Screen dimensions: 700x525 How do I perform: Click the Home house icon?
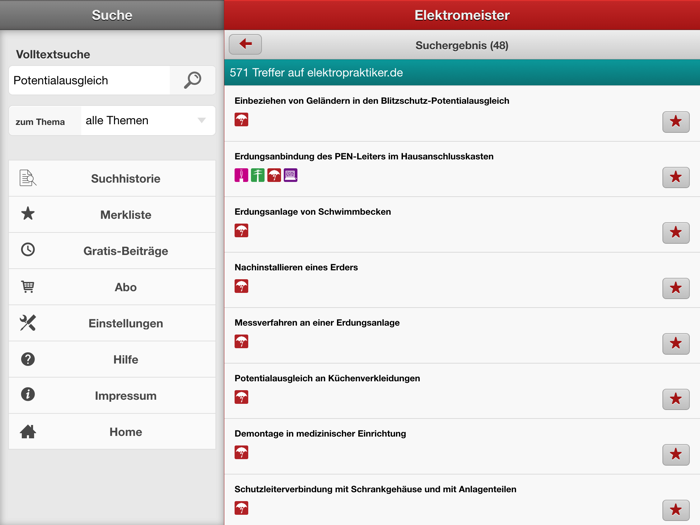click(x=28, y=431)
